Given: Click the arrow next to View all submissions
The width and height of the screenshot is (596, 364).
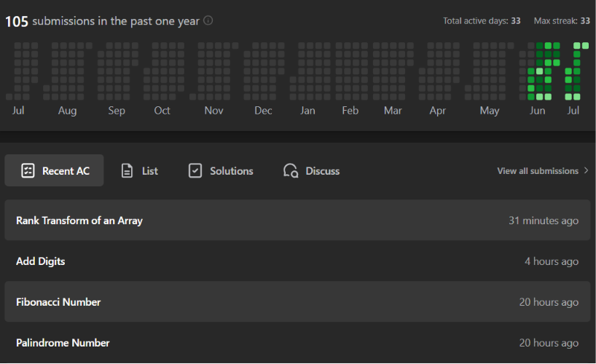Looking at the screenshot, I should [x=586, y=170].
